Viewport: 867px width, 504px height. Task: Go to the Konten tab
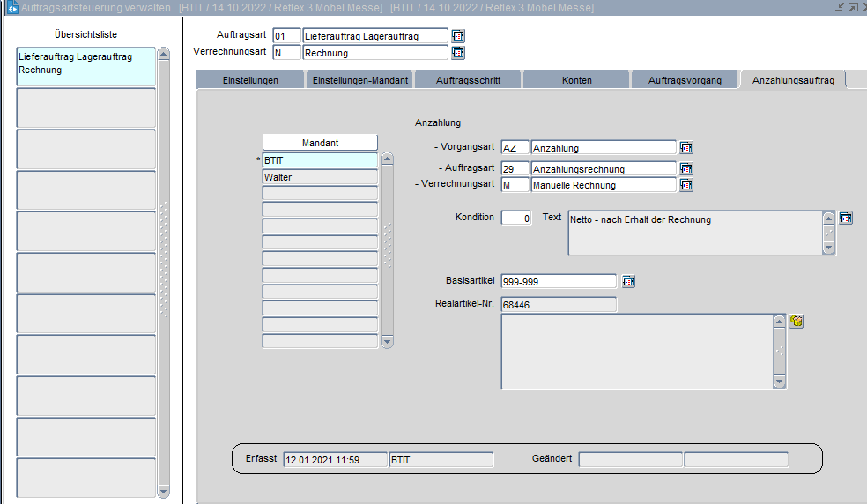(576, 80)
